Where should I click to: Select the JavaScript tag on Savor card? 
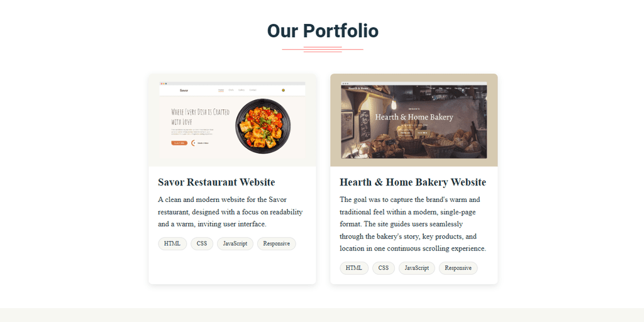(x=235, y=243)
